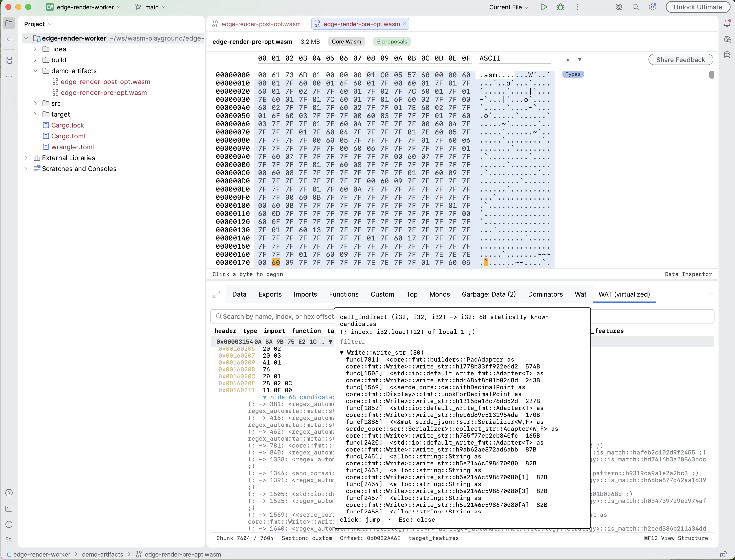Open the edge-render-worker project dropdown
735x560 pixels.
(x=84, y=7)
